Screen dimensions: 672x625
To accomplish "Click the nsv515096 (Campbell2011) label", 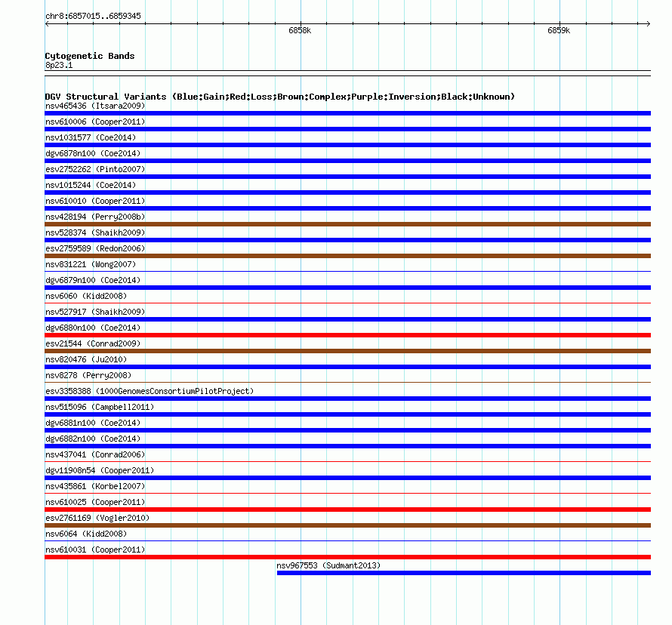I will tap(100, 407).
